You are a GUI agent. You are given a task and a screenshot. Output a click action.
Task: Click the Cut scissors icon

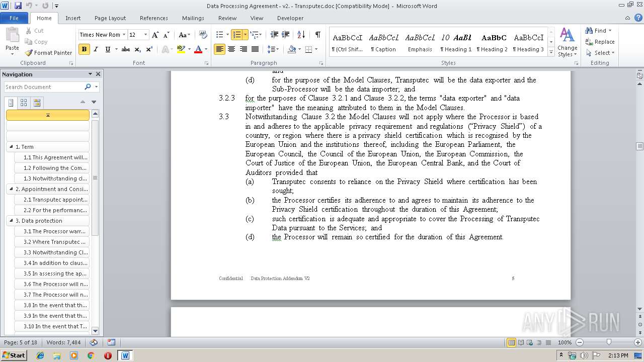(29, 31)
